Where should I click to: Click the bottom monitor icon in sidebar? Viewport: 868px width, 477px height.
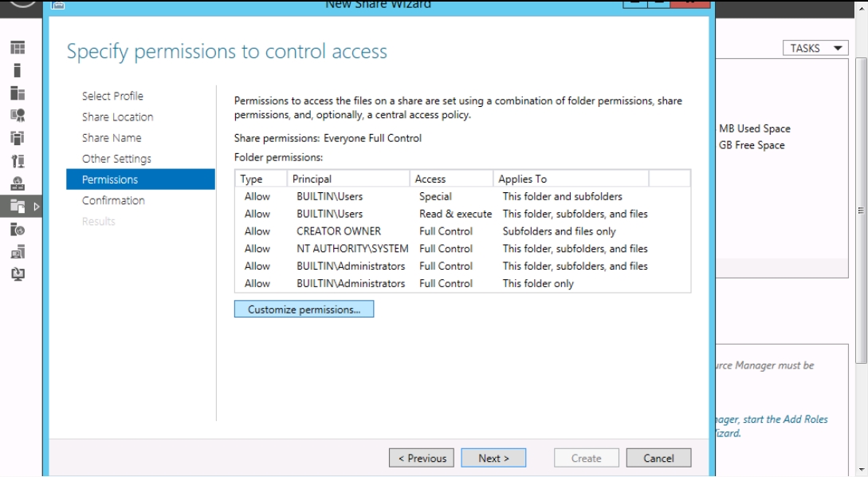coord(17,274)
